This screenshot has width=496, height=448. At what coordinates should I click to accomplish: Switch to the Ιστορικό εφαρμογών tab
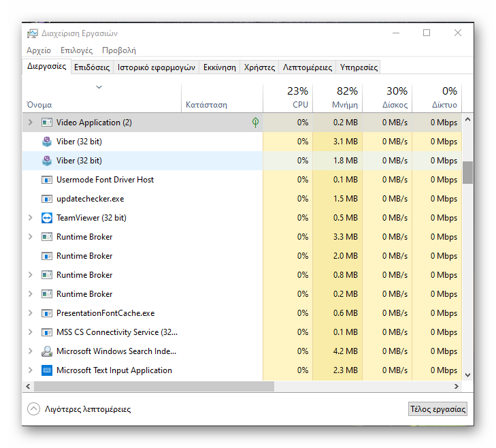[156, 67]
